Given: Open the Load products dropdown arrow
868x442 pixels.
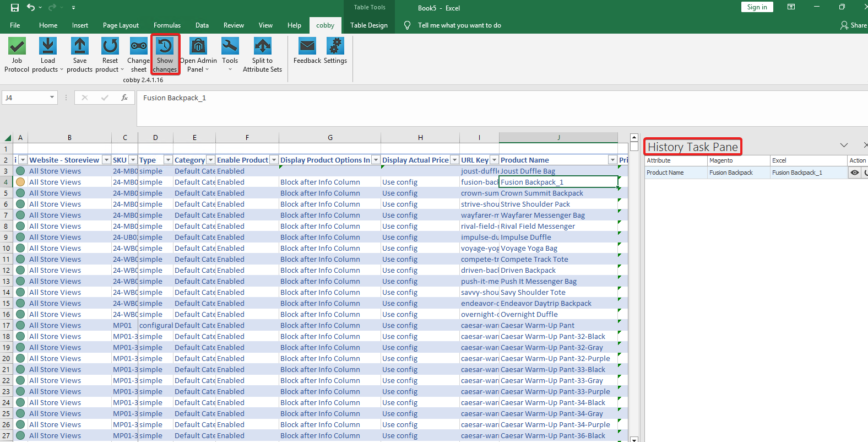Looking at the screenshot, I should pyautogui.click(x=61, y=69).
